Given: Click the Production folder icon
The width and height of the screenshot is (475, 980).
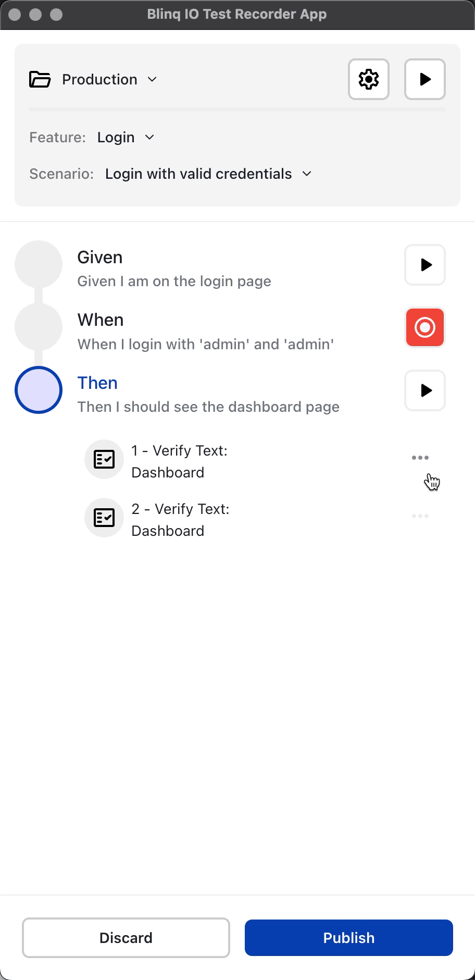Looking at the screenshot, I should point(40,79).
